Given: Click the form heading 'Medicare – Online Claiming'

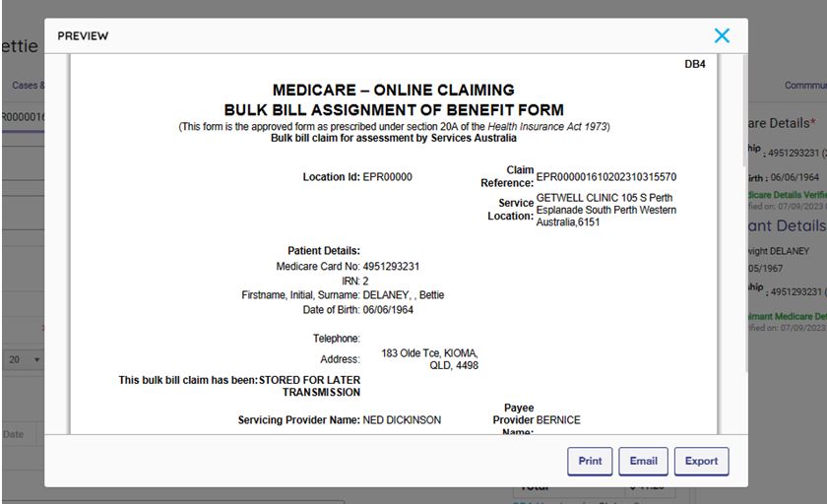Looking at the screenshot, I should coord(393,91).
